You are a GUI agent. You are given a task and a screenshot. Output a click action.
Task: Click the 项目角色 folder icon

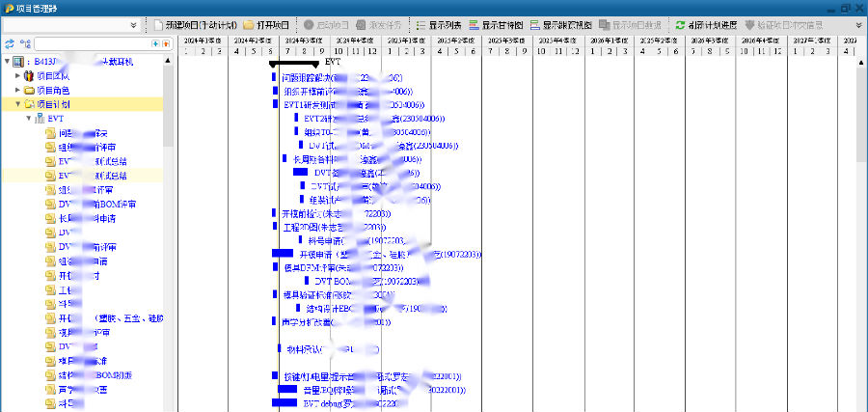[29, 91]
